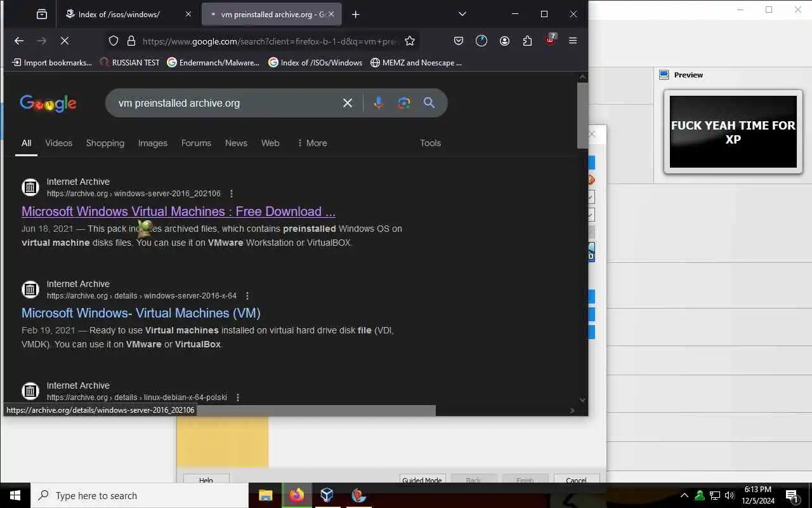Screen dimensions: 812x508
Task: Click Guided Mode in VirtualBox wizard
Action: pyautogui.click(x=422, y=480)
